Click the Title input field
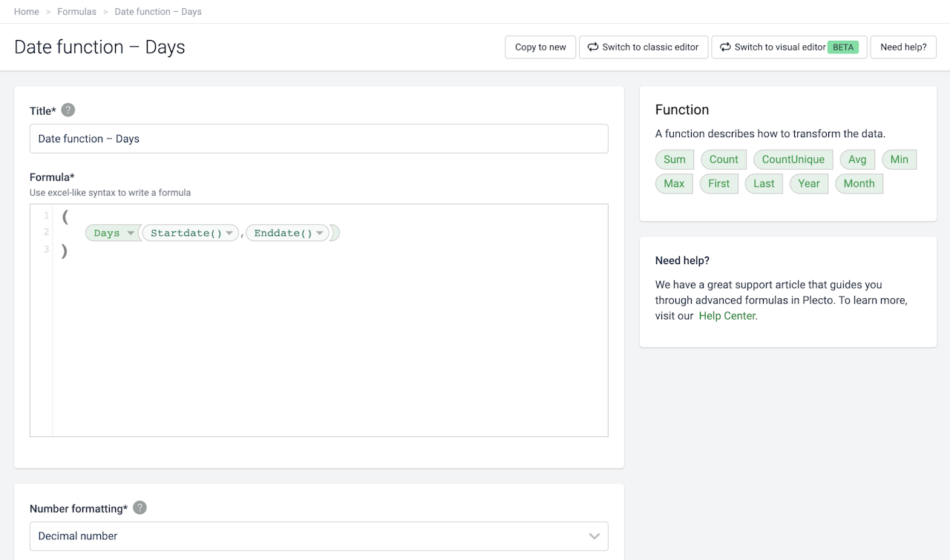Viewport: 950px width, 560px height. pos(318,139)
